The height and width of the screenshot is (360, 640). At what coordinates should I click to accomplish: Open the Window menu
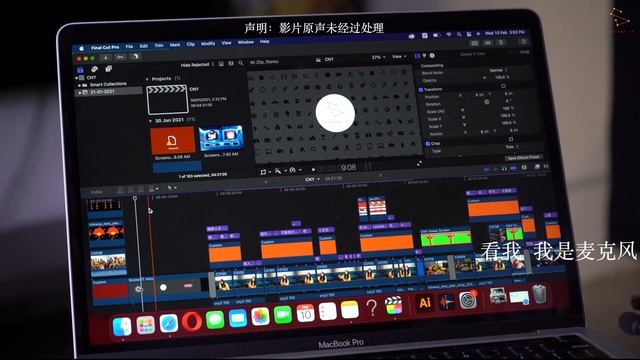(x=246, y=42)
